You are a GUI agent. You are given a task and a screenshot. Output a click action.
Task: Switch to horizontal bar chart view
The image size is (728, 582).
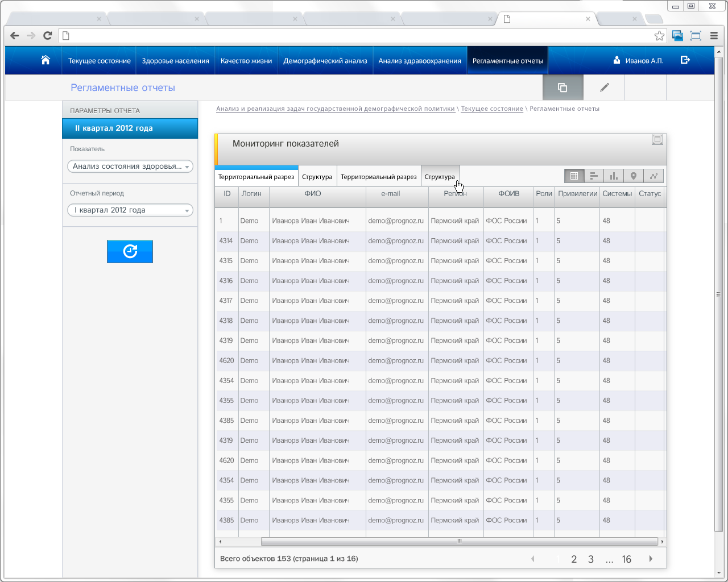594,176
